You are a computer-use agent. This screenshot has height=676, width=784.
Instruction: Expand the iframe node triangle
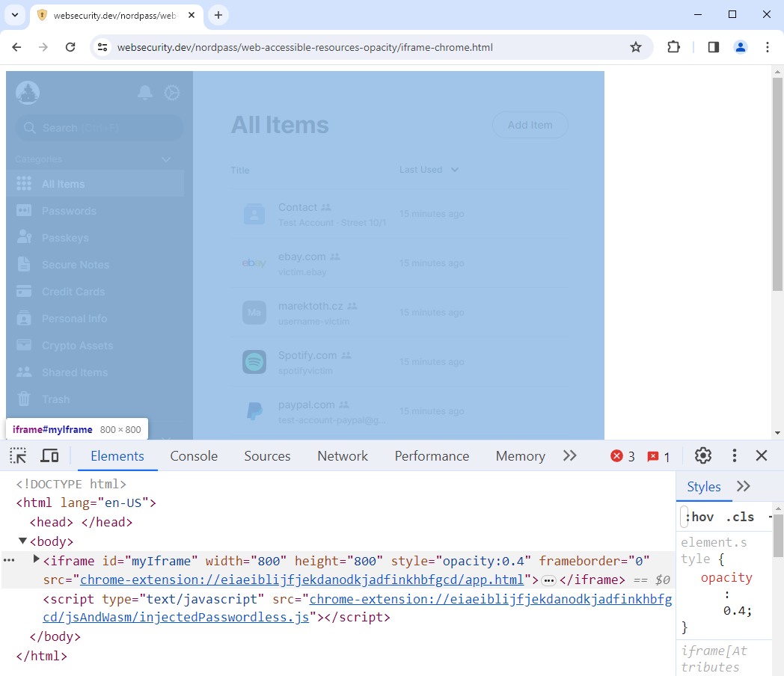tap(36, 559)
